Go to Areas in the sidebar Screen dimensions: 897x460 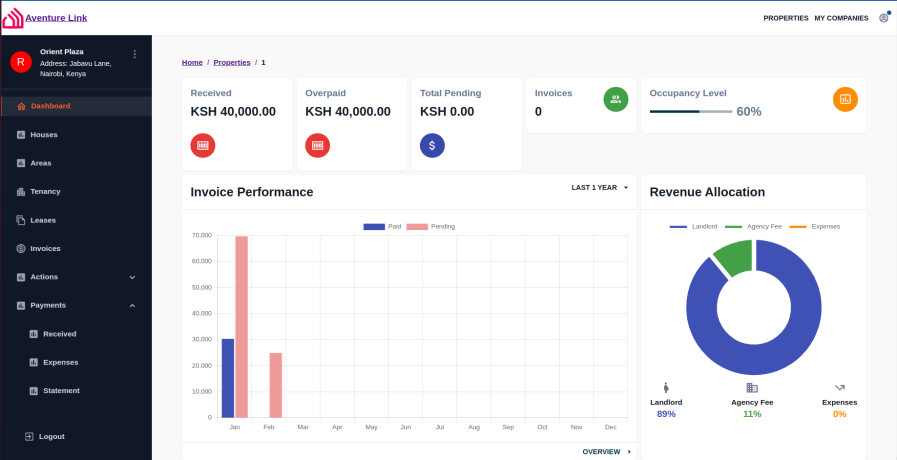76,163
